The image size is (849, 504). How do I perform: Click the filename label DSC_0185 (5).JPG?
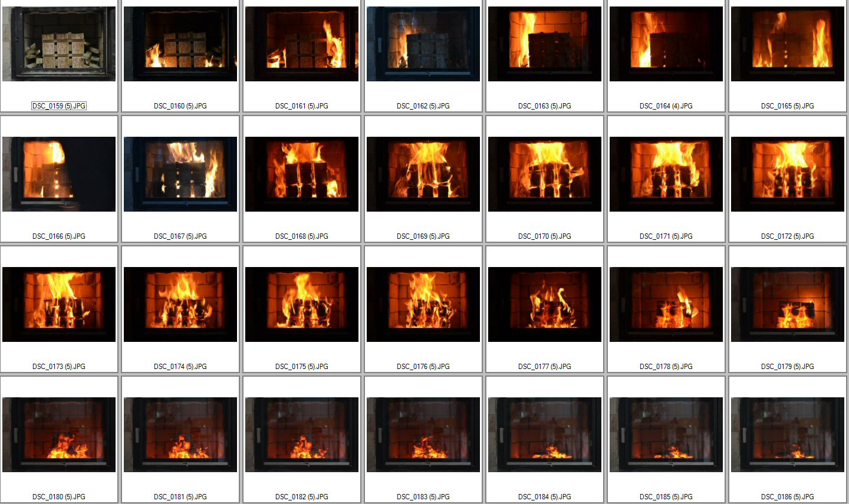[x=666, y=497]
